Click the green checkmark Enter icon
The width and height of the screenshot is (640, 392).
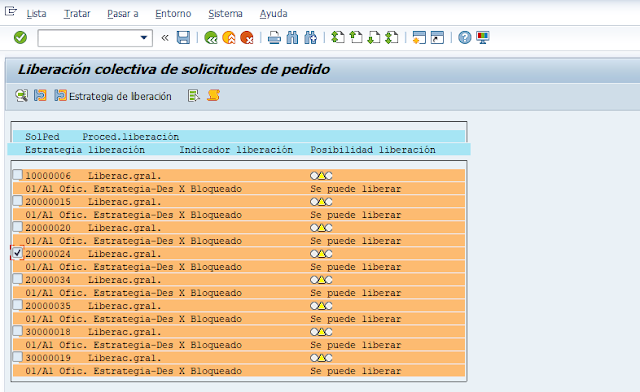tap(20, 38)
